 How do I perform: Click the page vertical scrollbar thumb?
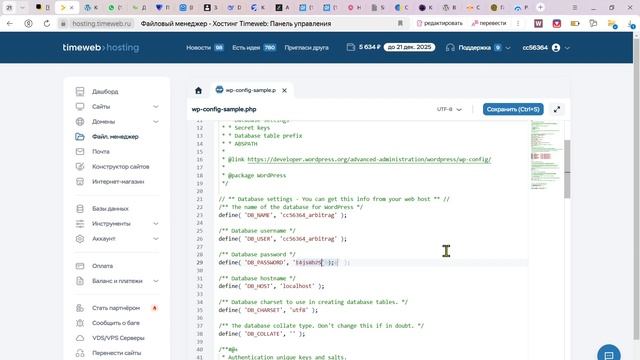tap(636, 188)
